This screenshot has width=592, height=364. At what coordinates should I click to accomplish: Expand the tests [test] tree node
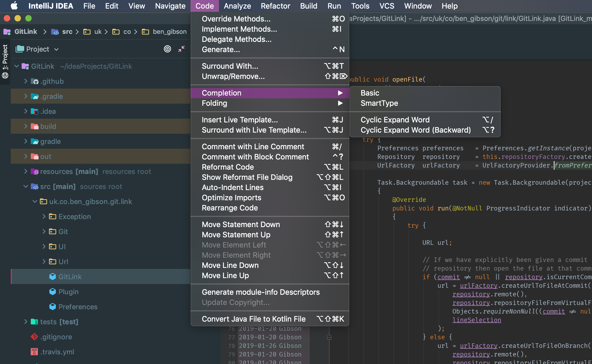point(25,322)
